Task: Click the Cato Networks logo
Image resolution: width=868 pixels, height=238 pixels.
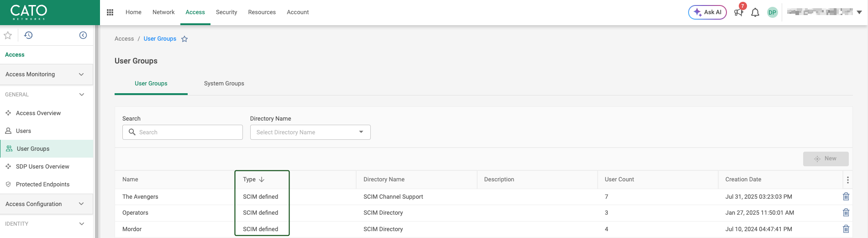Action: click(28, 12)
